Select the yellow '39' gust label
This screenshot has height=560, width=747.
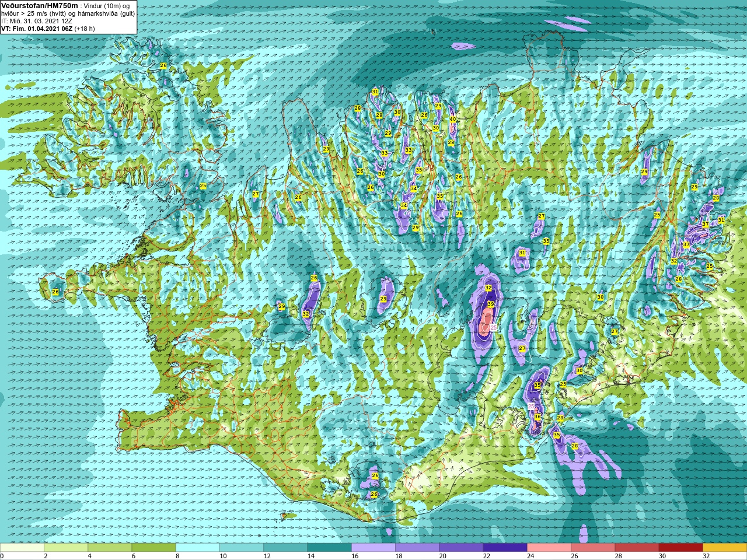coord(491,304)
